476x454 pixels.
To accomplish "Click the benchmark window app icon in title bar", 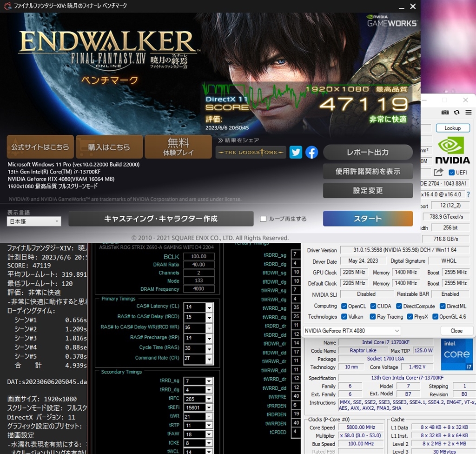I will coord(7,6).
